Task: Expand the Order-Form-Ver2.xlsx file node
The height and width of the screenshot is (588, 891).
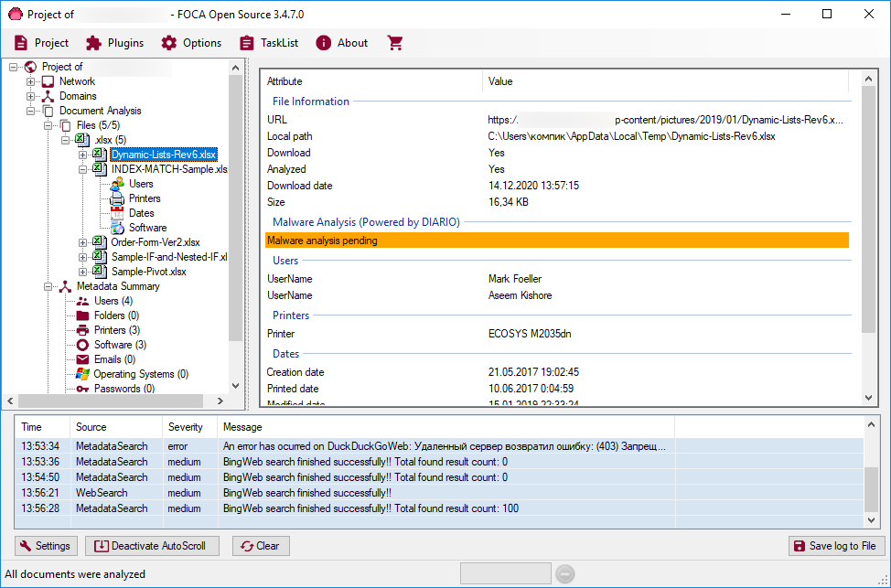Action: tap(83, 242)
